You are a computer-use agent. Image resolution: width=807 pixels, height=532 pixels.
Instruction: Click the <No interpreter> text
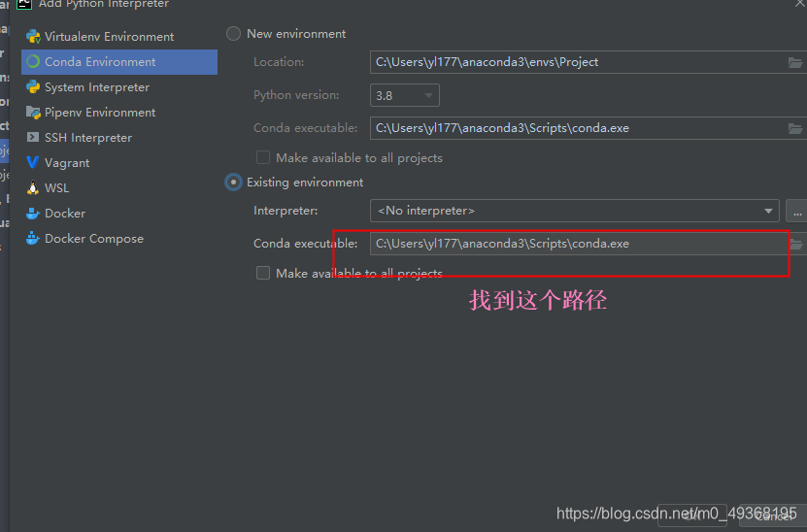point(426,211)
